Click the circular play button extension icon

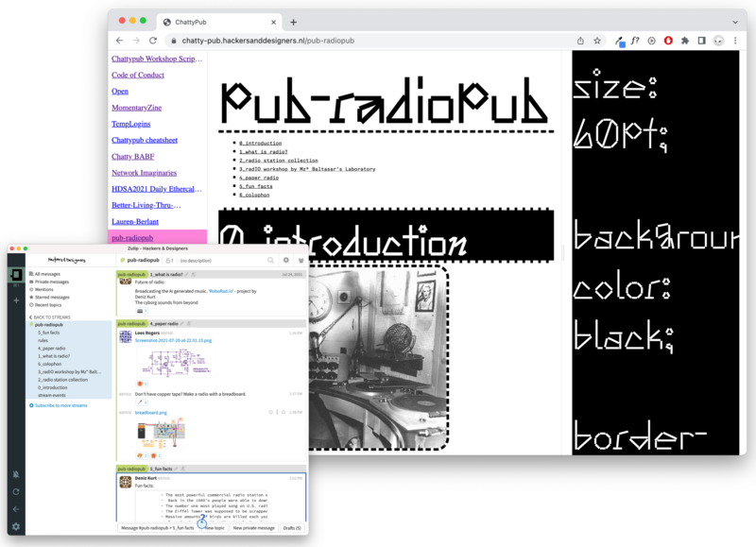point(651,41)
